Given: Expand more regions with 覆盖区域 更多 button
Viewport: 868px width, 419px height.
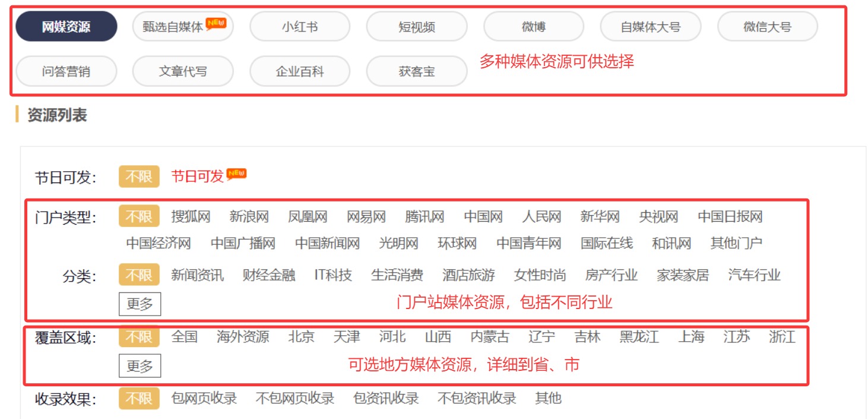Looking at the screenshot, I should [140, 366].
